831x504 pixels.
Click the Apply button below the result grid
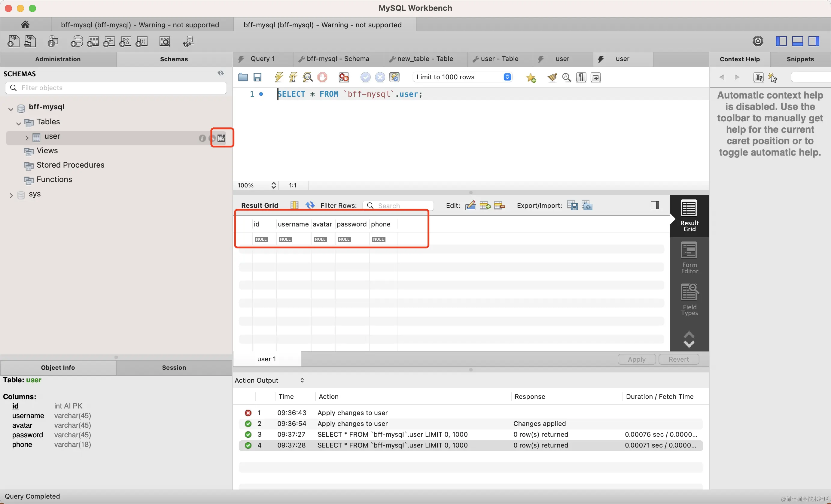pyautogui.click(x=636, y=359)
